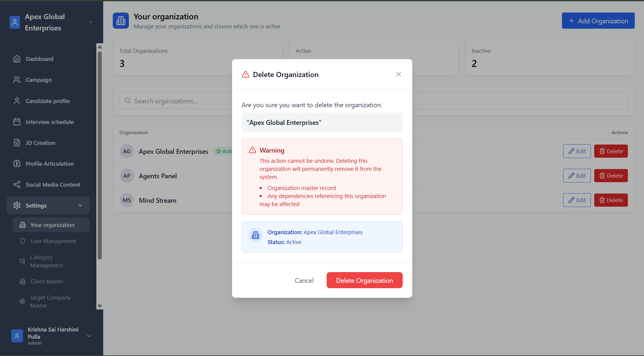644x356 pixels.
Task: Click the JD Creation document icon
Action: [x=17, y=143]
